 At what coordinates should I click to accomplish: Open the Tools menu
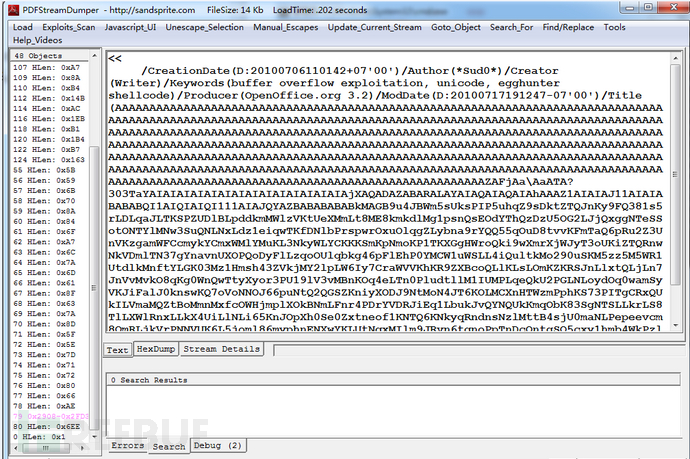pyautogui.click(x=614, y=27)
